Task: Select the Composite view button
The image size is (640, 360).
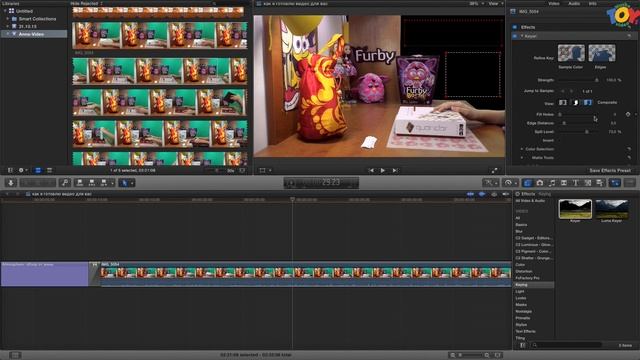Action: [587, 102]
